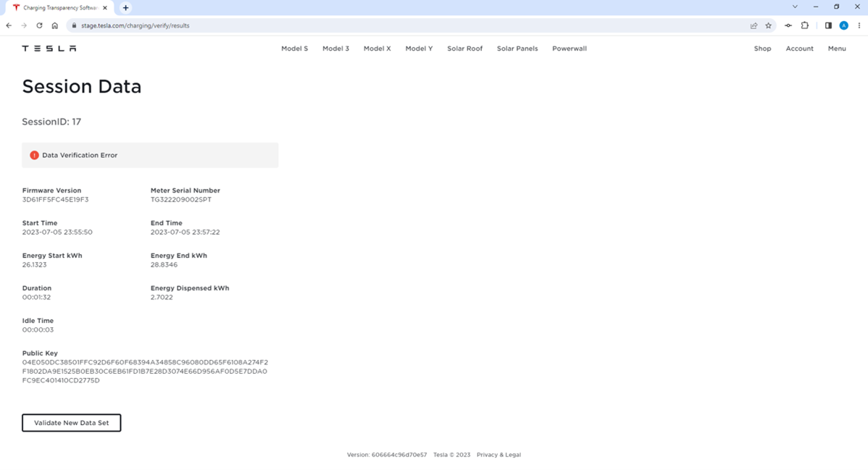
Task: Open the Chrome profile avatar
Action: (843, 25)
